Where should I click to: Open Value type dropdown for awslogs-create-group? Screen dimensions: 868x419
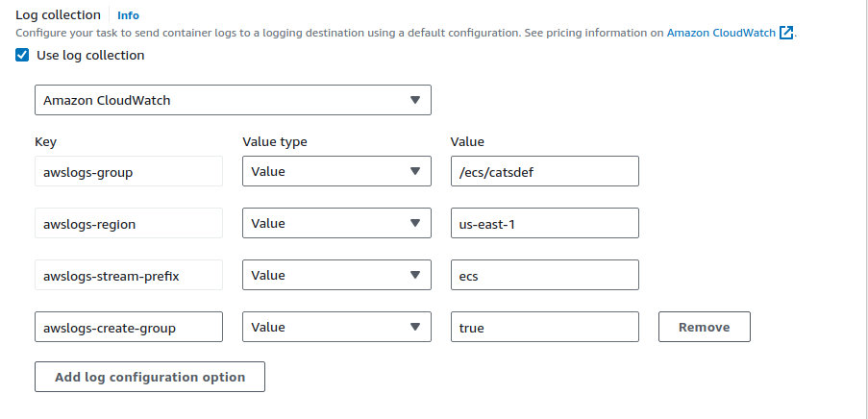[335, 328]
